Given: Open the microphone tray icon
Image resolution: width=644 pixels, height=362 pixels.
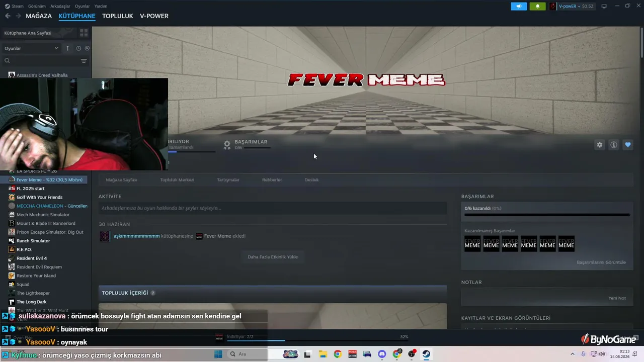Looking at the screenshot, I should click(x=583, y=353).
